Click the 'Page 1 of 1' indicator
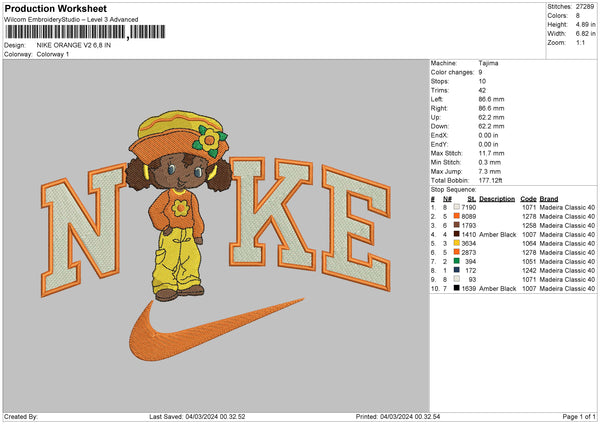 point(579,416)
